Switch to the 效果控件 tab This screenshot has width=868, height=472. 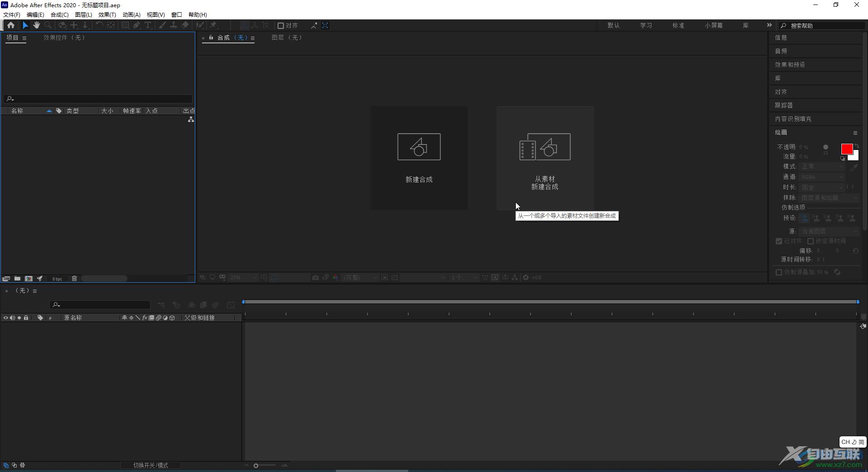[x=64, y=38]
